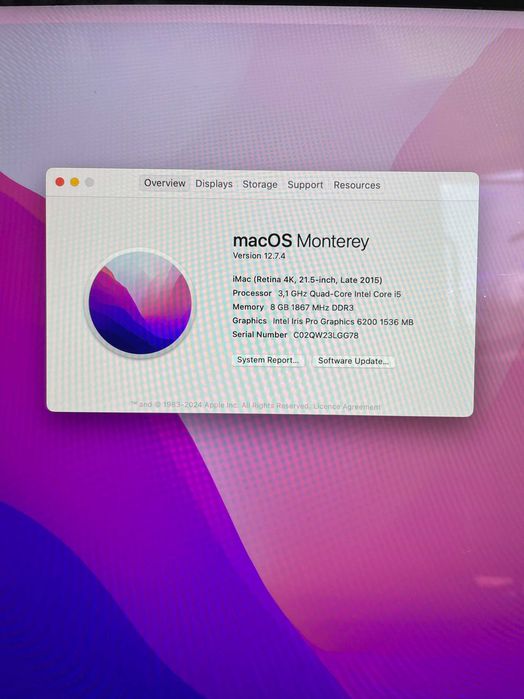Go to the Resources tab
The image size is (524, 699).
coord(357,185)
